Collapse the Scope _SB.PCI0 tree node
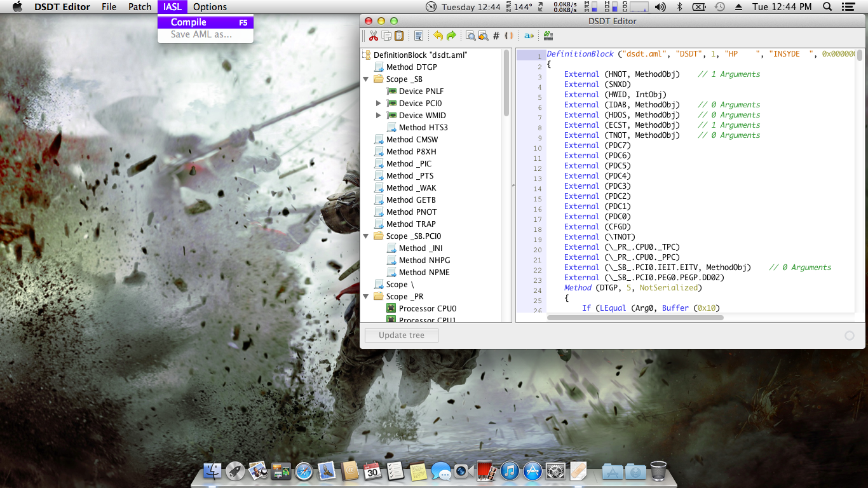868x488 pixels. 366,236
